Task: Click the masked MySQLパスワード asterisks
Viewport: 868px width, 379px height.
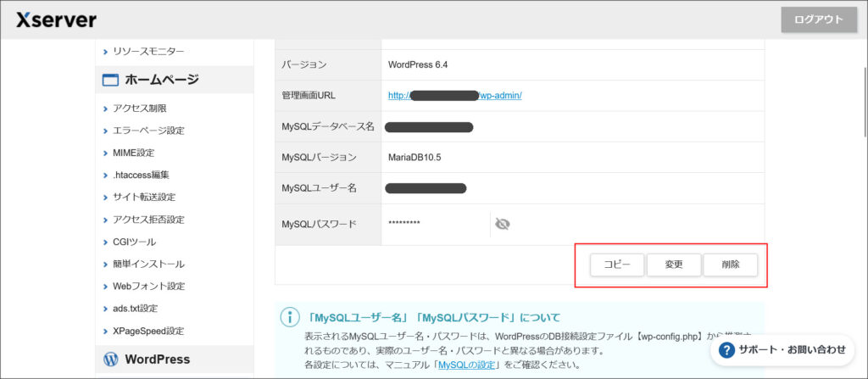Action: (404, 223)
